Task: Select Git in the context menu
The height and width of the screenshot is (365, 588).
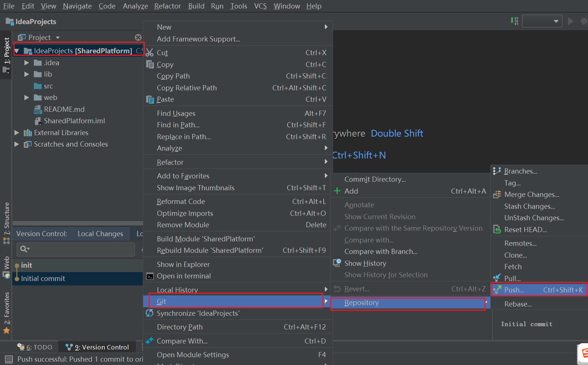Action: point(236,301)
